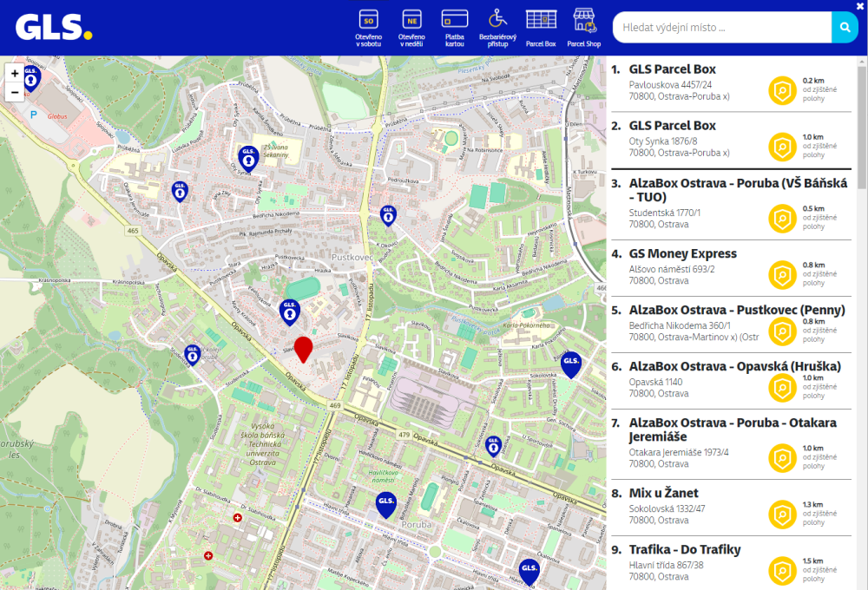Click address 'Bedřicha Nikodema 360/1'
Image resolution: width=868 pixels, height=590 pixels.
tap(680, 325)
